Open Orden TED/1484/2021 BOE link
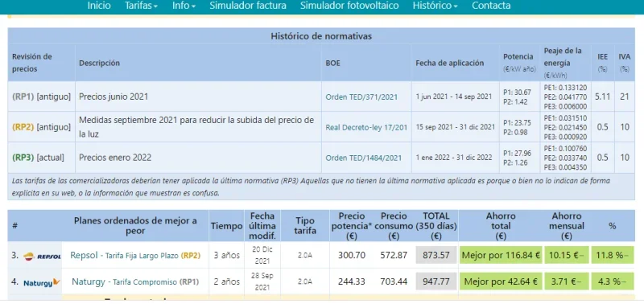This screenshot has height=304, width=644. point(364,158)
